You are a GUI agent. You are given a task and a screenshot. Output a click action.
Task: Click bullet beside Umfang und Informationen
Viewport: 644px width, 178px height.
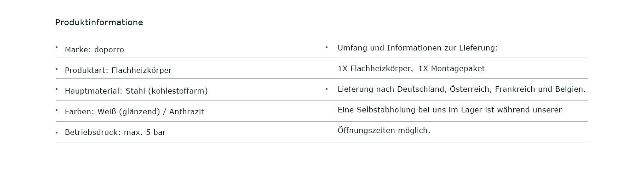click(327, 47)
